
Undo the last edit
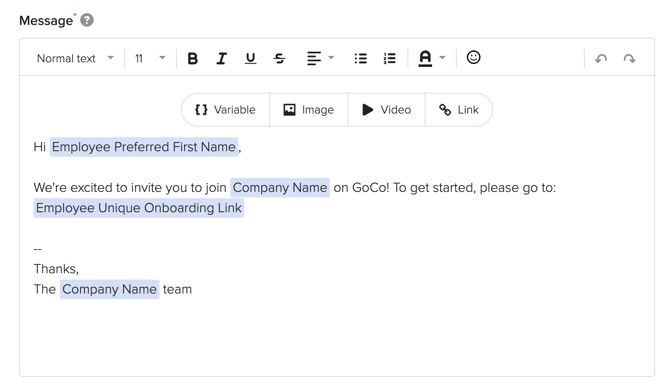click(x=601, y=59)
